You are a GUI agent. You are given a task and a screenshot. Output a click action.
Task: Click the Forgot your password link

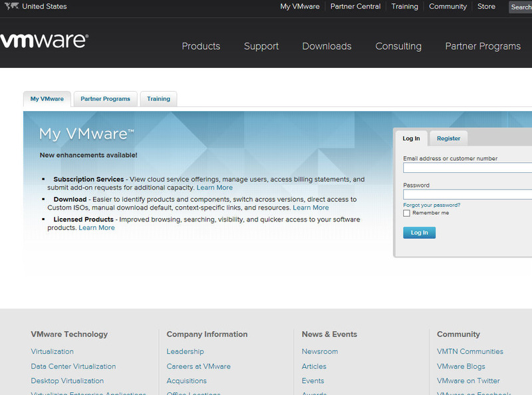(432, 205)
